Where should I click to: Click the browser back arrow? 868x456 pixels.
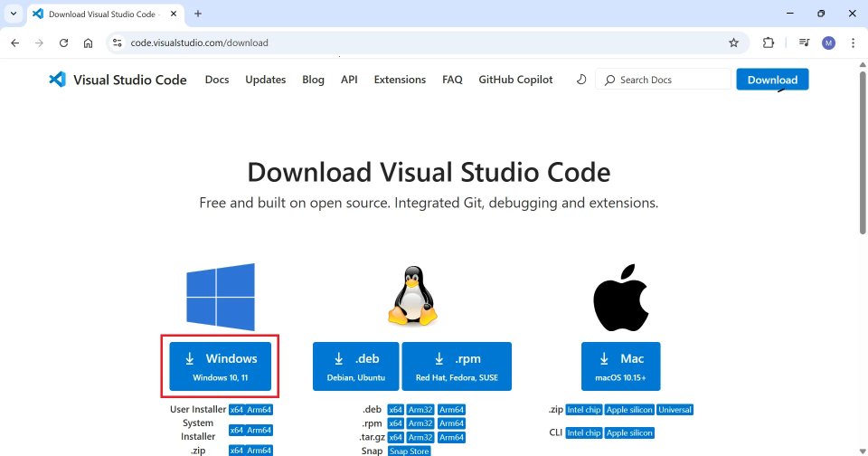(x=15, y=43)
